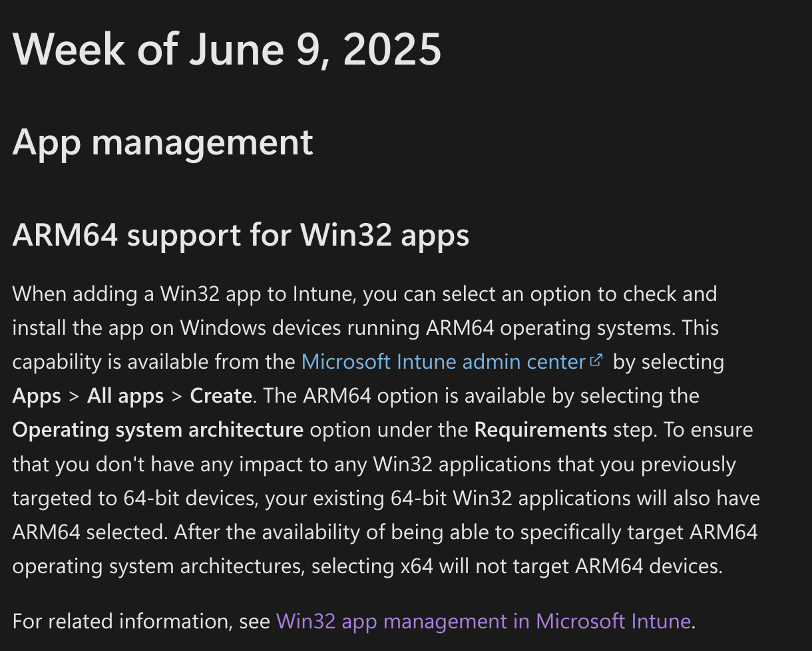Click the bold "Create" text
812x651 pixels.
(220, 396)
